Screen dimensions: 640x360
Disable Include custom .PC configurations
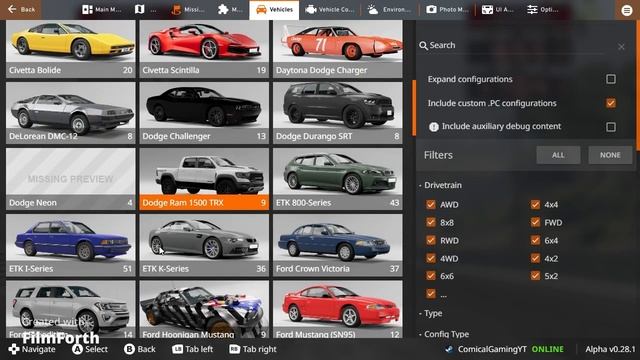click(x=611, y=103)
